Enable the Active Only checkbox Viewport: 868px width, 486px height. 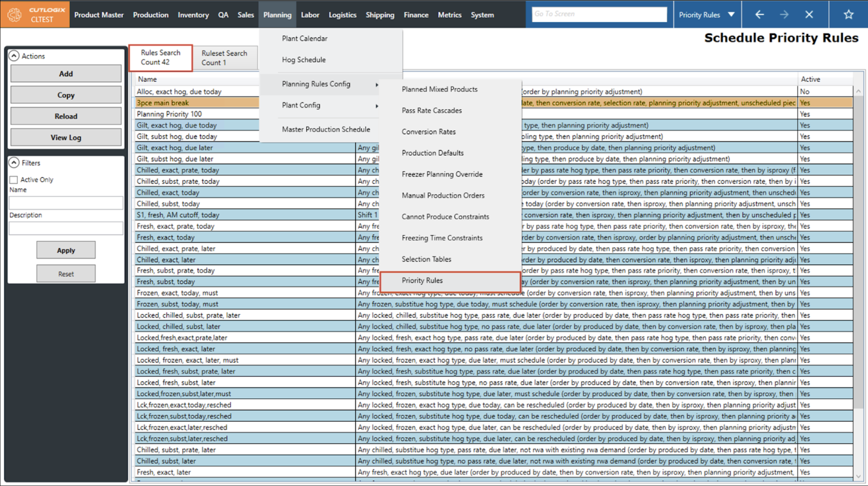tap(14, 180)
